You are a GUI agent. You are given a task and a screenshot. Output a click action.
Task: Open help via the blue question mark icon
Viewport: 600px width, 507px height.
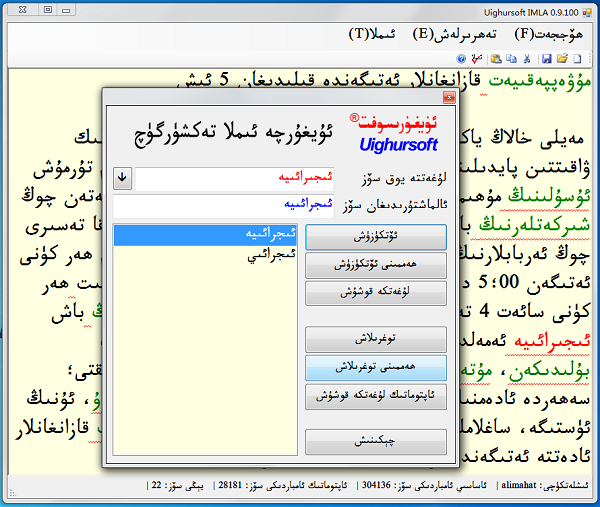click(x=461, y=59)
